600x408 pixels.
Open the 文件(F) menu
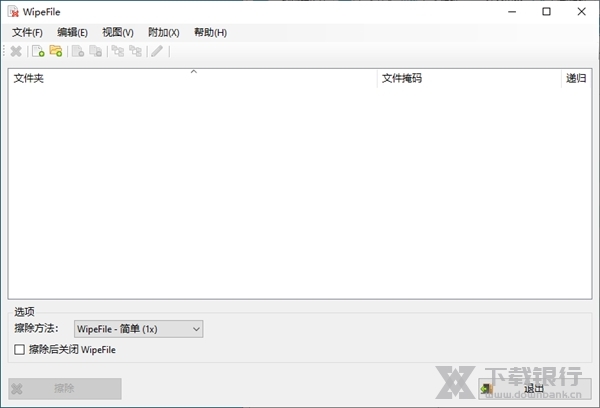[x=27, y=33]
